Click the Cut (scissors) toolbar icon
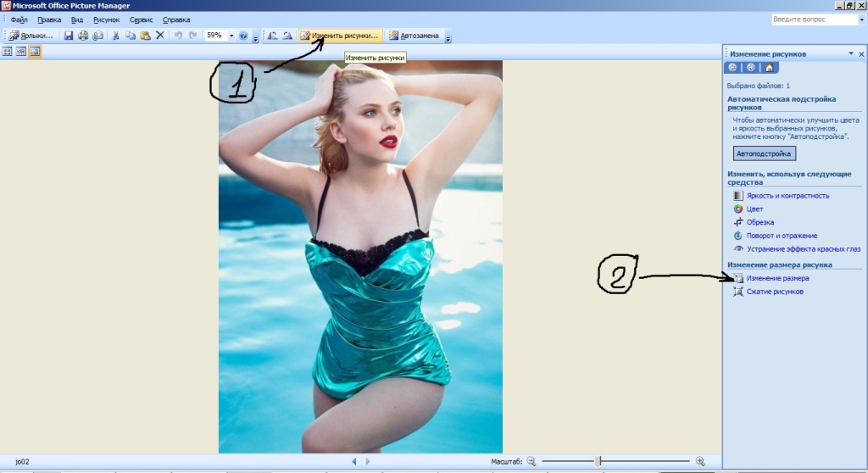This screenshot has width=868, height=473. click(117, 36)
